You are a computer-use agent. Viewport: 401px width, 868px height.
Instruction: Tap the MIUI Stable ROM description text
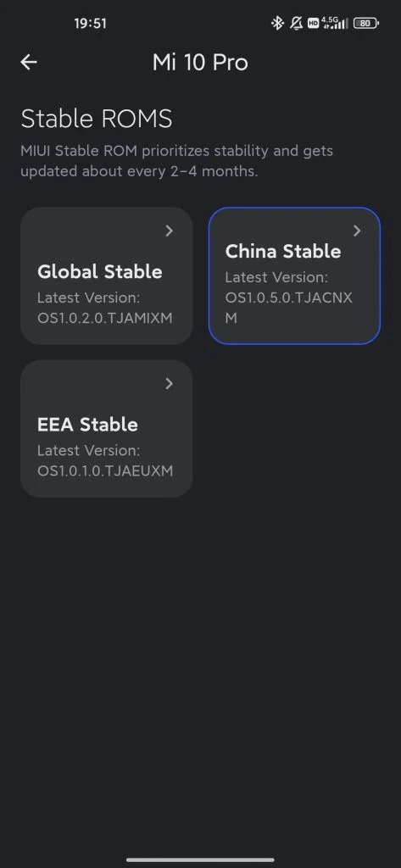click(x=176, y=161)
